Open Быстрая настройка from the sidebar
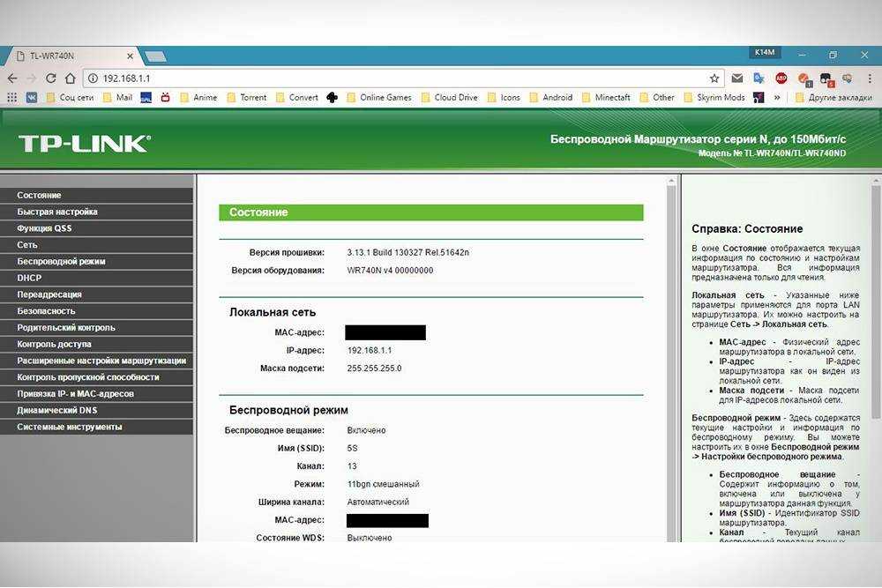This screenshot has width=882, height=588. [57, 212]
